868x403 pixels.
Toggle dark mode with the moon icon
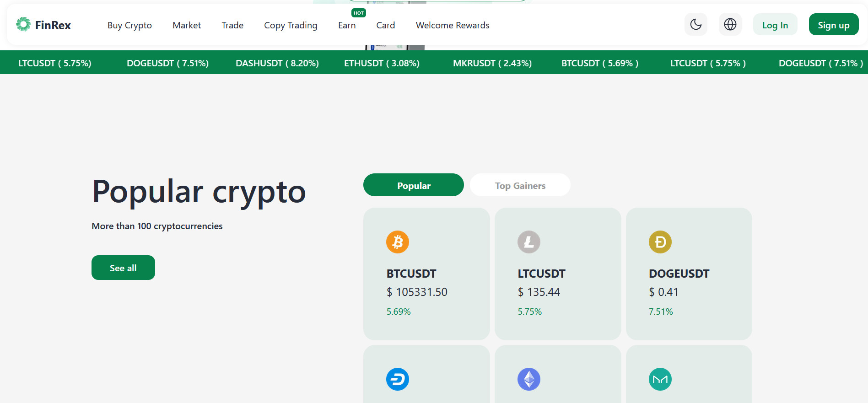pos(696,24)
